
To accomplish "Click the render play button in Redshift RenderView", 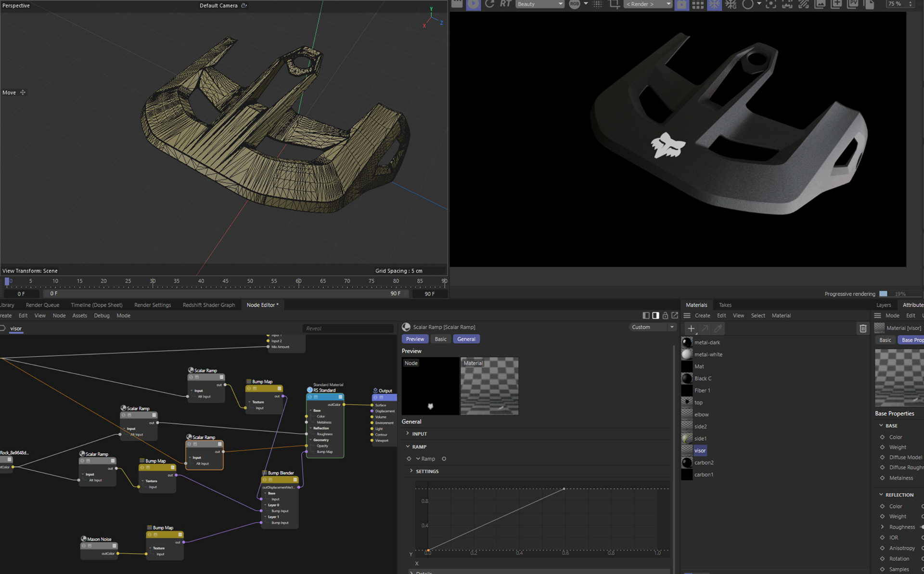I will [x=473, y=4].
